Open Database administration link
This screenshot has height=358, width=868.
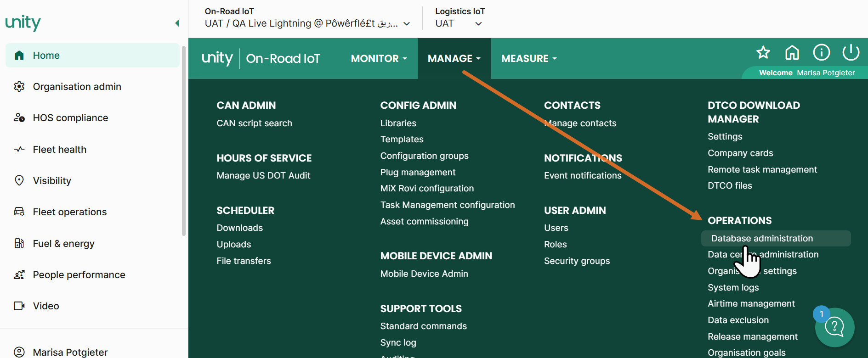[x=762, y=238]
